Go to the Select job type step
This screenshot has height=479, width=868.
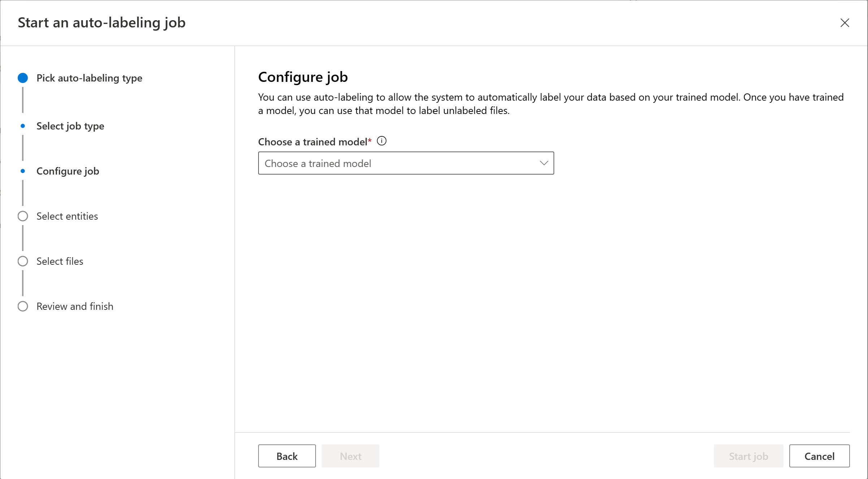[x=70, y=126]
